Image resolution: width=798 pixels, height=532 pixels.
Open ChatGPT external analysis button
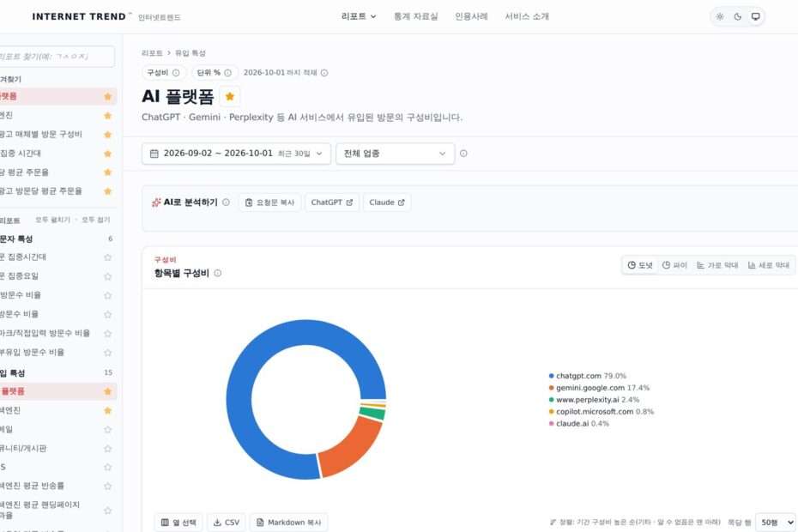pyautogui.click(x=332, y=203)
